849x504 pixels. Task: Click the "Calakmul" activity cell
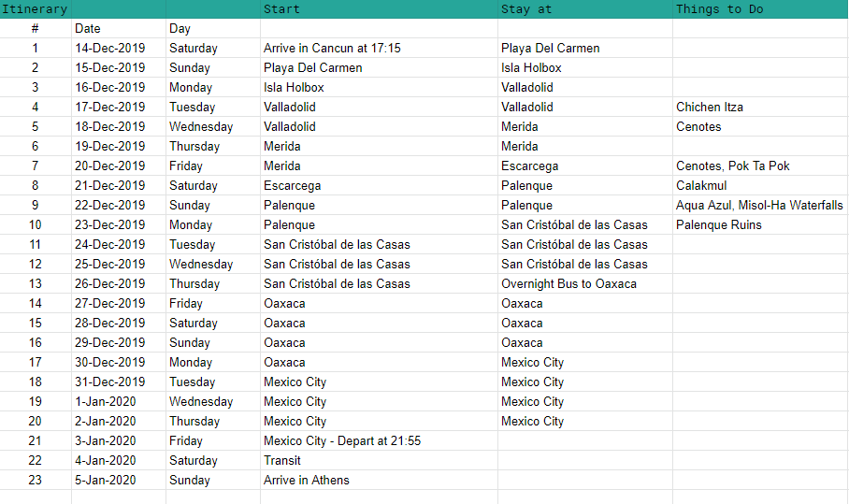(701, 186)
